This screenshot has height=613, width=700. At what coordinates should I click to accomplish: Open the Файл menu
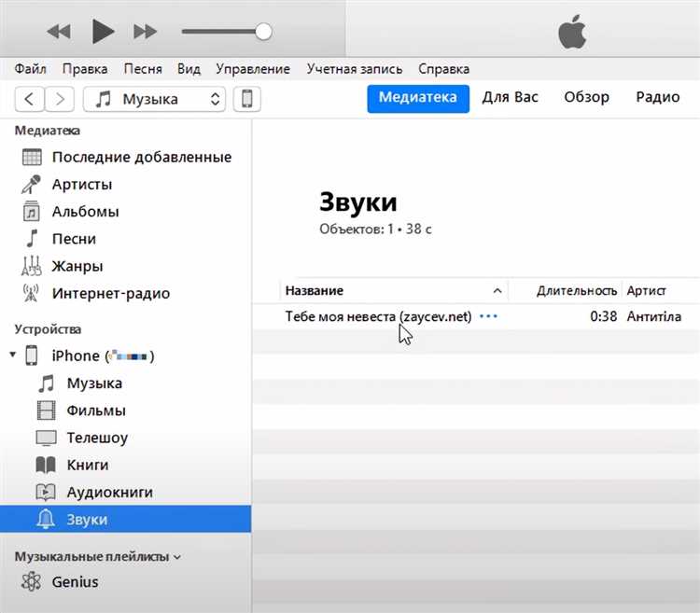click(x=31, y=69)
